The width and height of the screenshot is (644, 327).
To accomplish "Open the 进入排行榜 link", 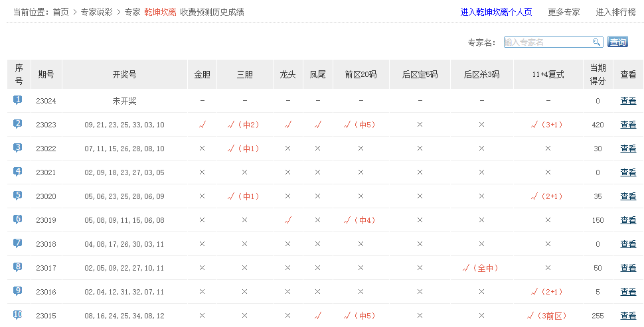I will click(x=615, y=12).
